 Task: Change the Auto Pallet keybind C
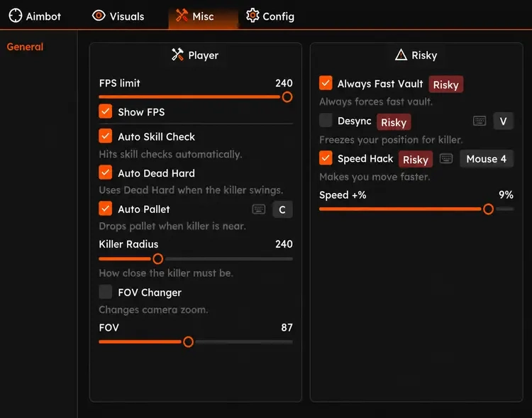pos(282,209)
